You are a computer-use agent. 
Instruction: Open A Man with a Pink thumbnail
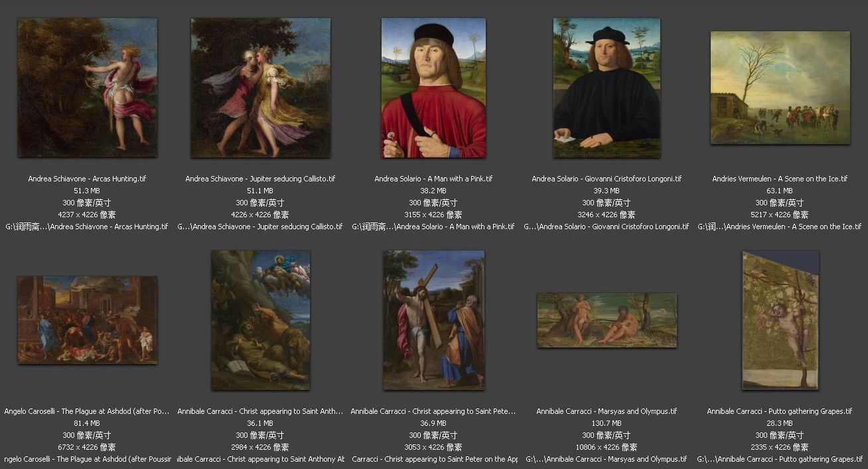pos(433,88)
